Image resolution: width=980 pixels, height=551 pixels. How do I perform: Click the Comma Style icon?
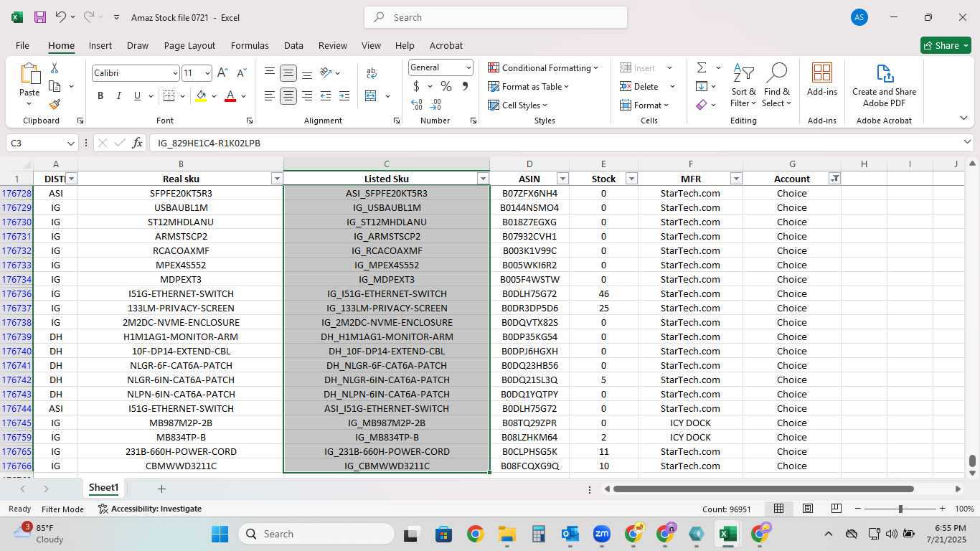465,86
